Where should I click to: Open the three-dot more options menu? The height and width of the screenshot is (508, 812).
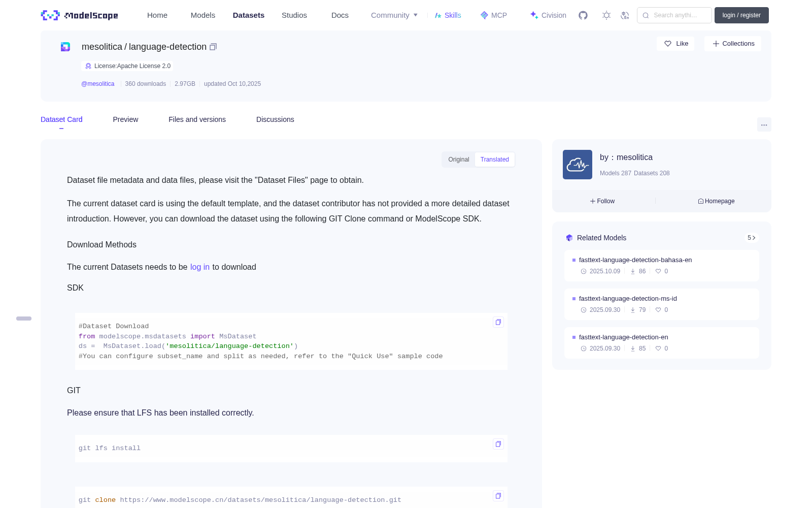pyautogui.click(x=764, y=124)
